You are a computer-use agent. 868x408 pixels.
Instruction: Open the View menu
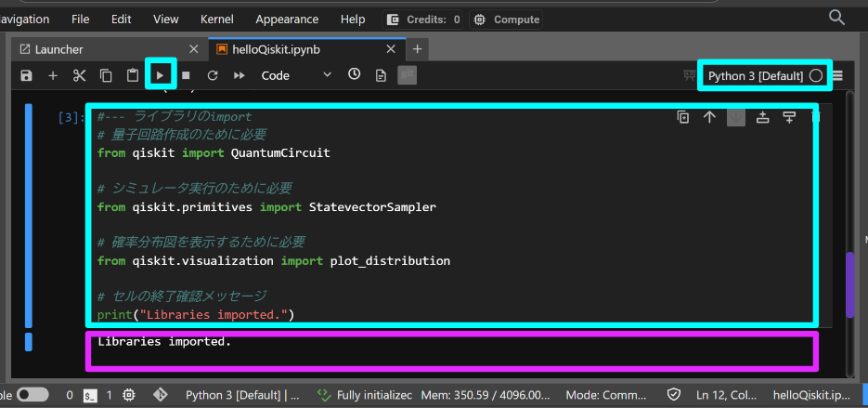[x=165, y=20]
